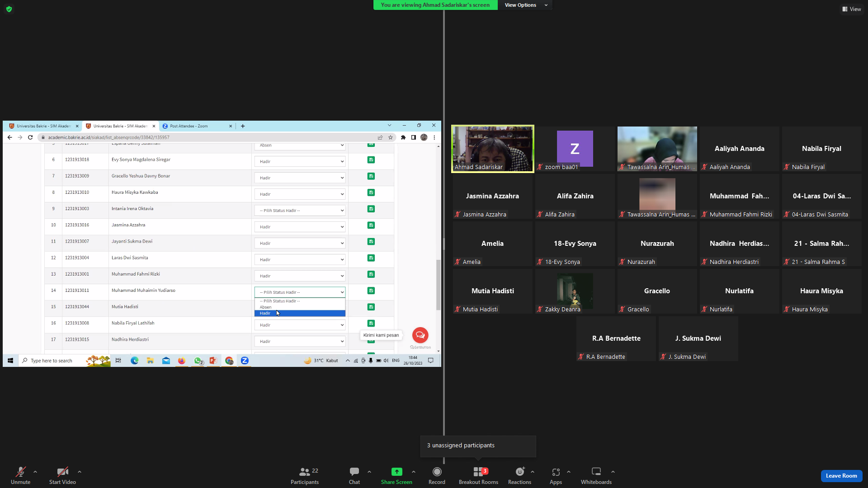Switch to Post Attendee - Zoom tab

(x=197, y=126)
